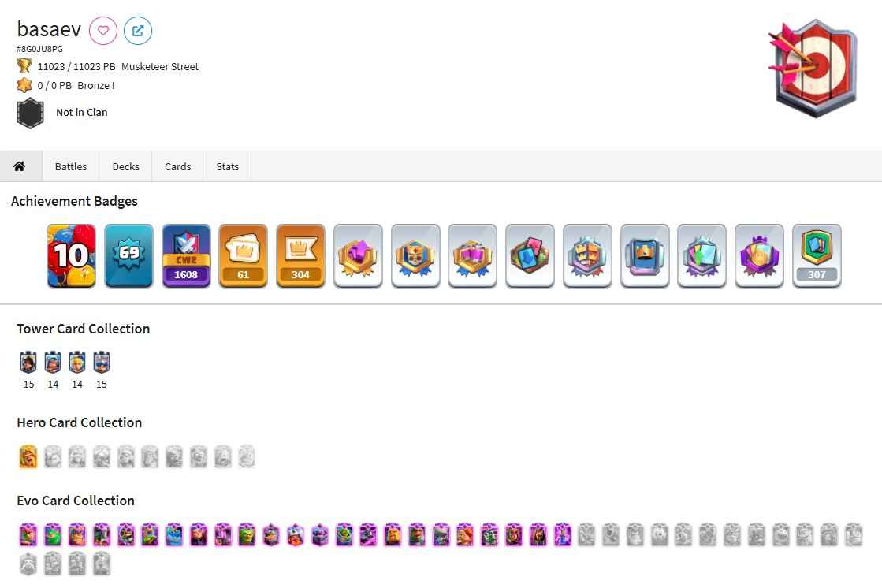
Task: Select the green shield badge showing 307
Action: click(817, 256)
